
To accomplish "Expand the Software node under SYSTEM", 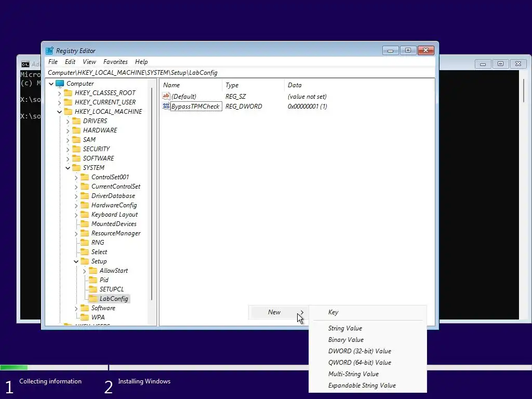I will point(76,308).
